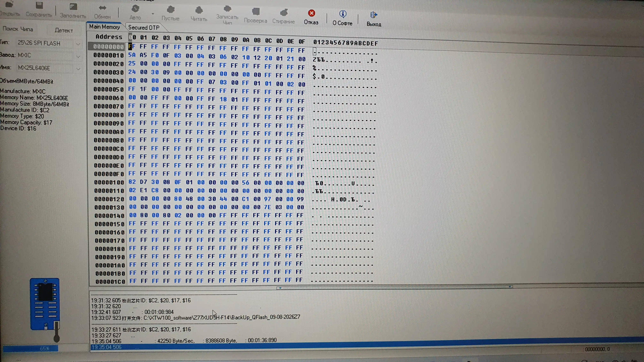Select address row 00000010
The width and height of the screenshot is (644, 362).
tap(108, 55)
